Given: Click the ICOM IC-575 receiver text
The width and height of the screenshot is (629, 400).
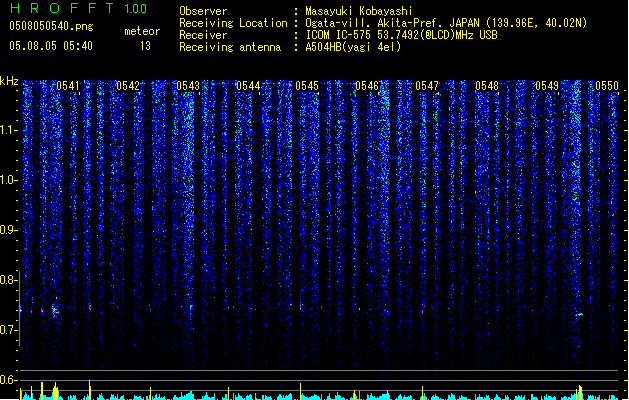Looking at the screenshot, I should pyautogui.click(x=401, y=35).
